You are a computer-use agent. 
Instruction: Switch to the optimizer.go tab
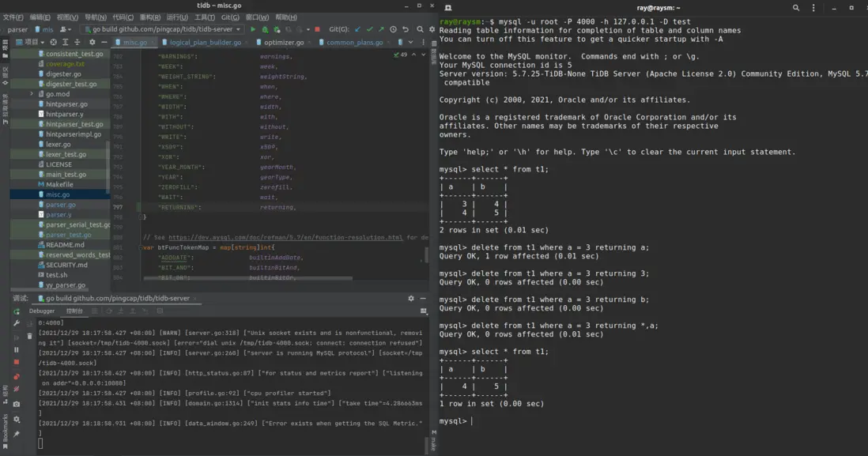pos(284,43)
